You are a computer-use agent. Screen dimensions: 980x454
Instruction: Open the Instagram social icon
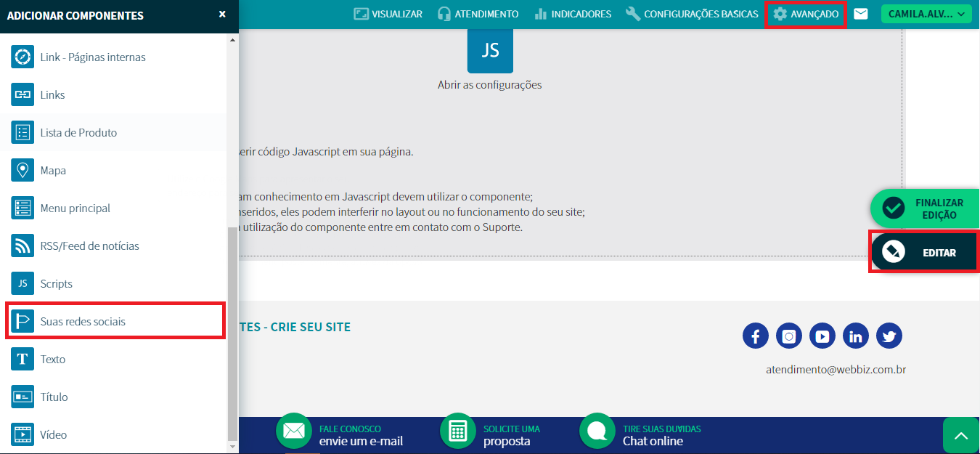coord(789,336)
